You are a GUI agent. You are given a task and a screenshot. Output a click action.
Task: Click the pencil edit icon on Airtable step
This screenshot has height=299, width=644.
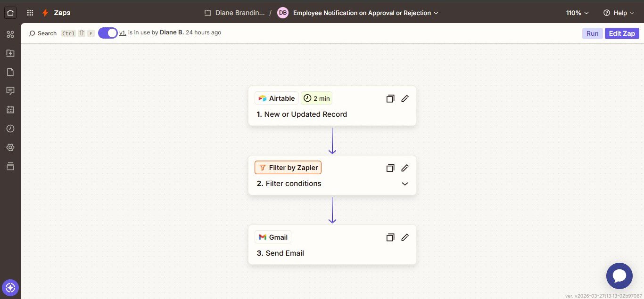(x=405, y=98)
